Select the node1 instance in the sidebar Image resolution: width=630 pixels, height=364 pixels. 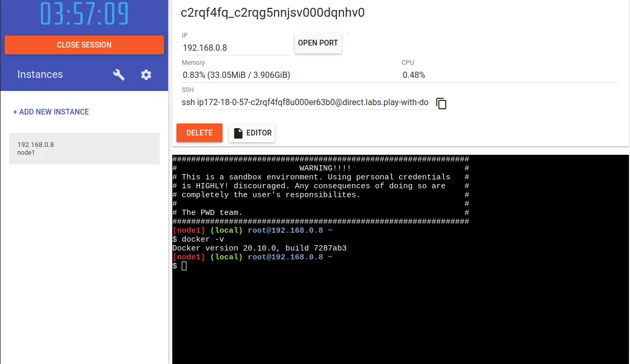[x=84, y=149]
